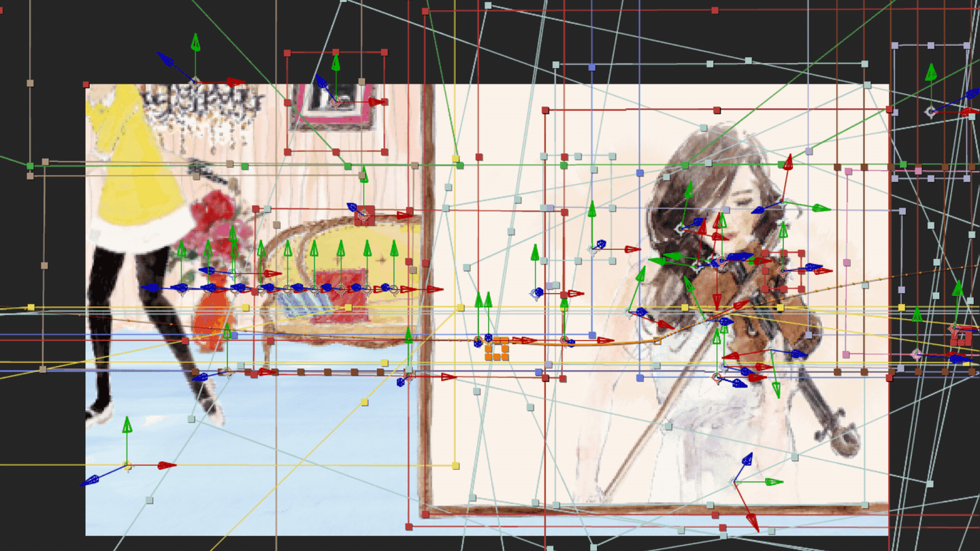This screenshot has width=980, height=551.
Task: Click top-left red handle of the wall picture bounding box
Action: 287,52
